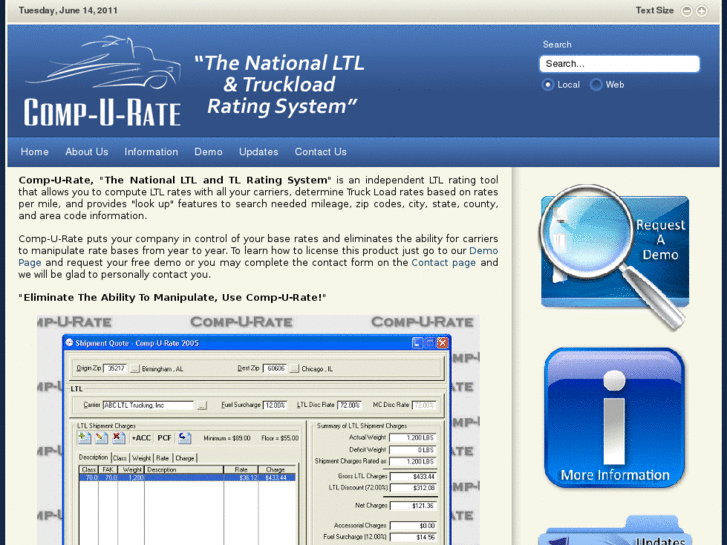The height and width of the screenshot is (545, 727).
Task: Click the Updates folder icon
Action: pyautogui.click(x=614, y=531)
